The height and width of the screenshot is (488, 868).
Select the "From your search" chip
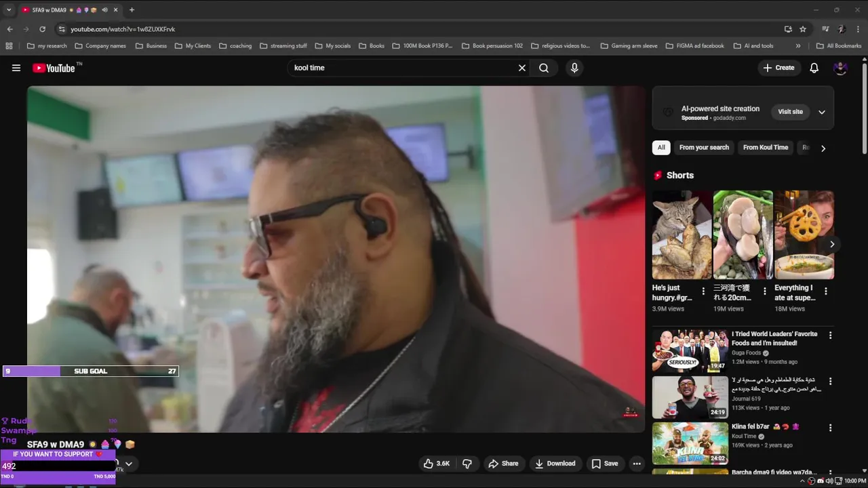pyautogui.click(x=704, y=148)
